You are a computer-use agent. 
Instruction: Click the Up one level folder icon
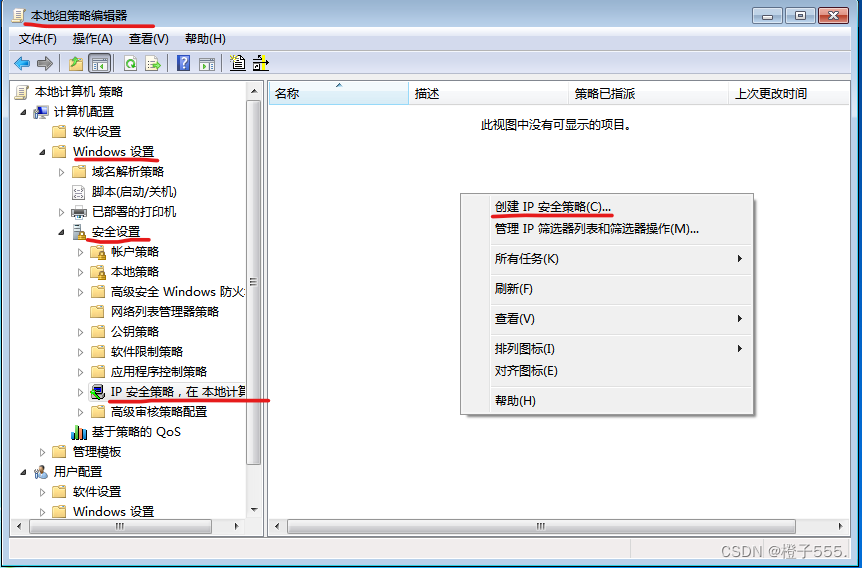76,64
